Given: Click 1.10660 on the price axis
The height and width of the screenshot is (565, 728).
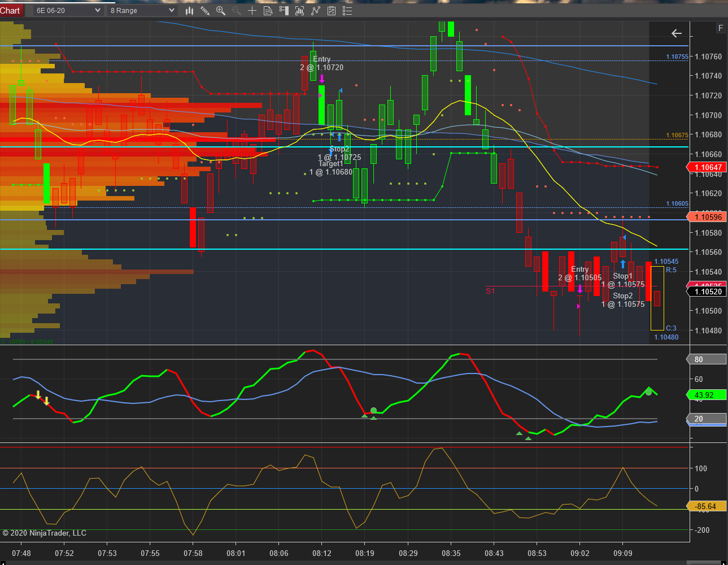Looking at the screenshot, I should [x=708, y=154].
